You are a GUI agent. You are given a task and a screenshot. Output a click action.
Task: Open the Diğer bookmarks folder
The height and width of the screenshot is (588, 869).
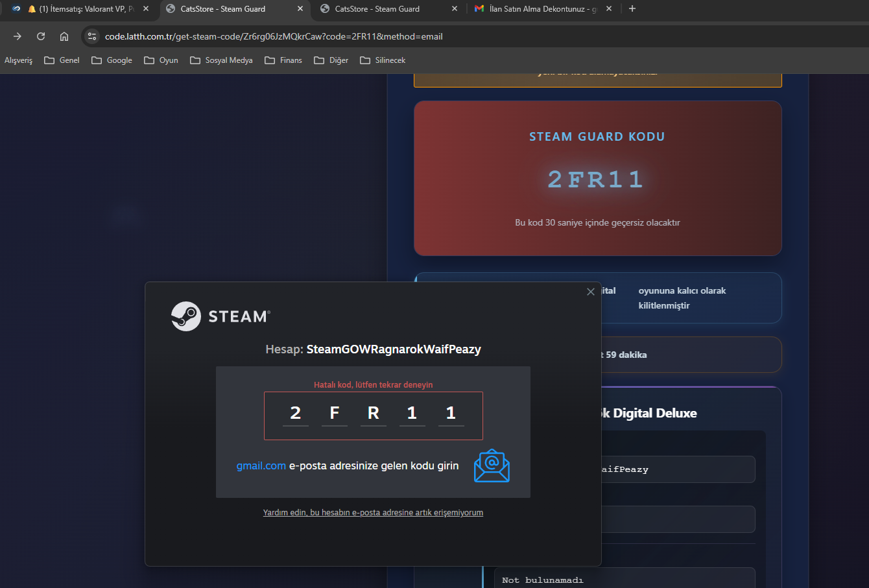(331, 60)
